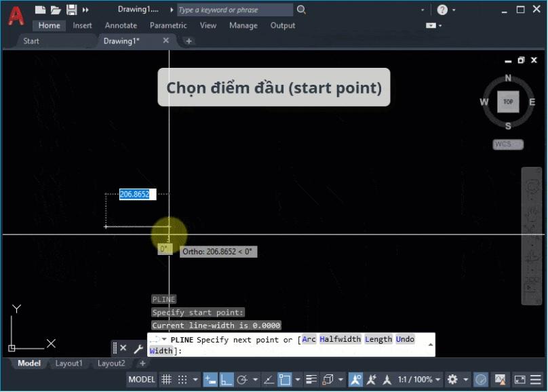Close the Drawing1* file tab
The height and width of the screenshot is (392, 548).
(x=166, y=41)
